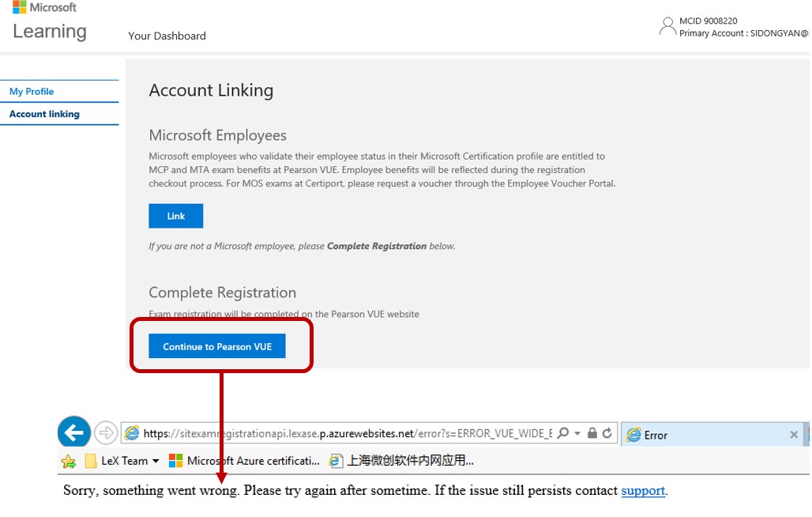Open the LeX Team favorites folder
The width and height of the screenshot is (812, 517).
click(122, 461)
